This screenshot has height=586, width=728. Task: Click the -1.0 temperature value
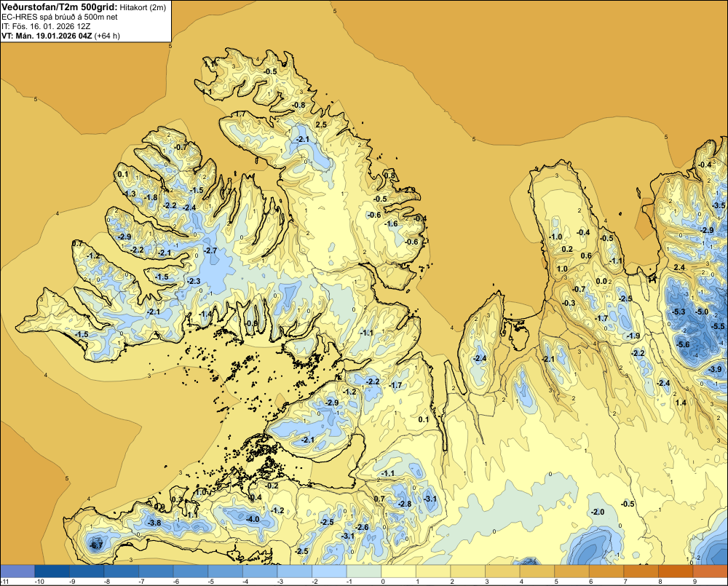point(555,237)
